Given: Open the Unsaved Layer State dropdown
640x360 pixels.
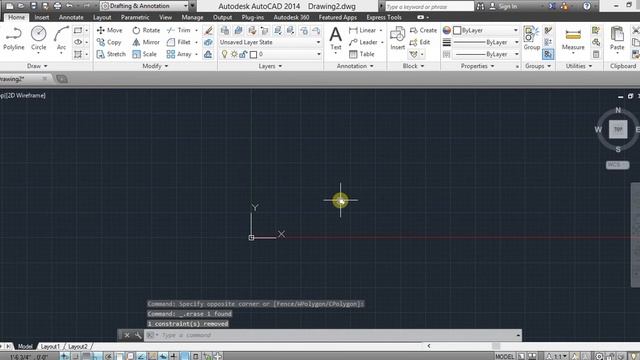Looking at the screenshot, I should coord(270,42).
